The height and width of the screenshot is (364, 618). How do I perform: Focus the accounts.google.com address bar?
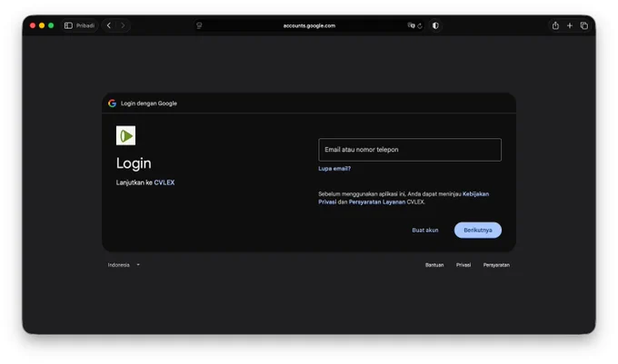(x=309, y=25)
